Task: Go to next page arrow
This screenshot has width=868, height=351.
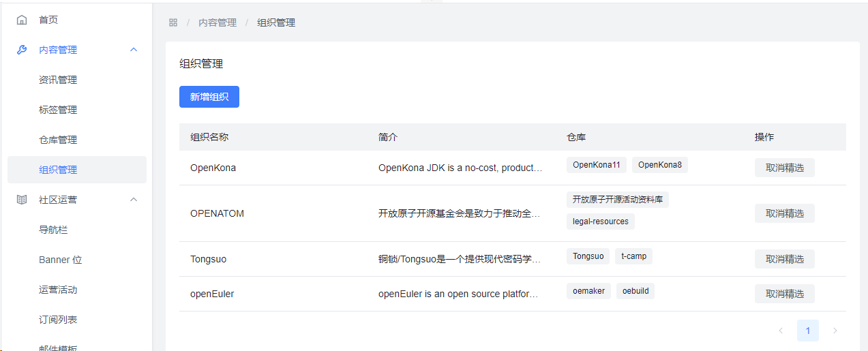Action: 835,331
